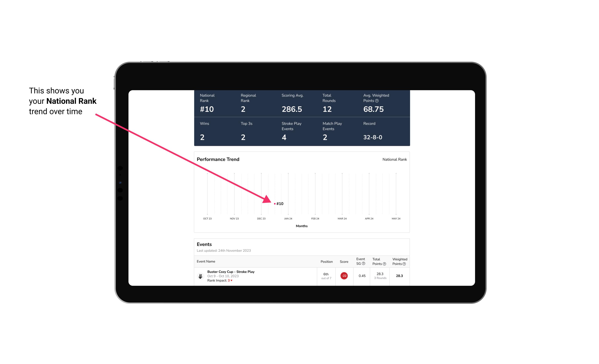Click the golf bag icon next to Buster Cozy Cup

pos(200,275)
